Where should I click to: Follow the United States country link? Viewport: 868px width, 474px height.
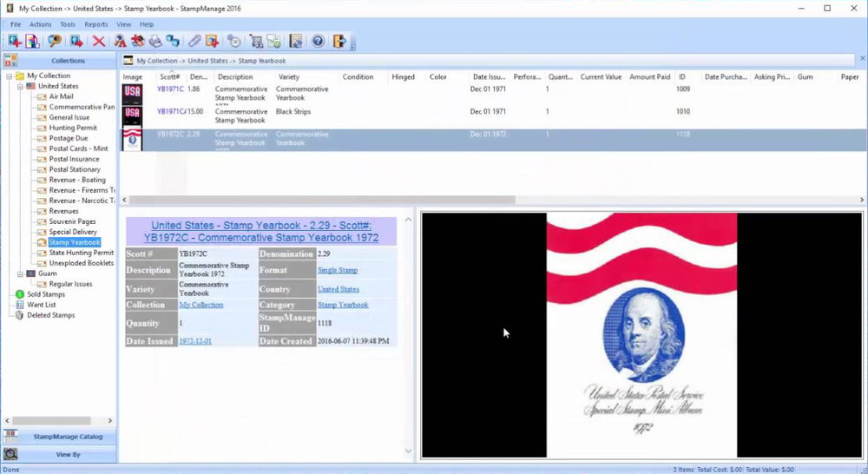[339, 289]
